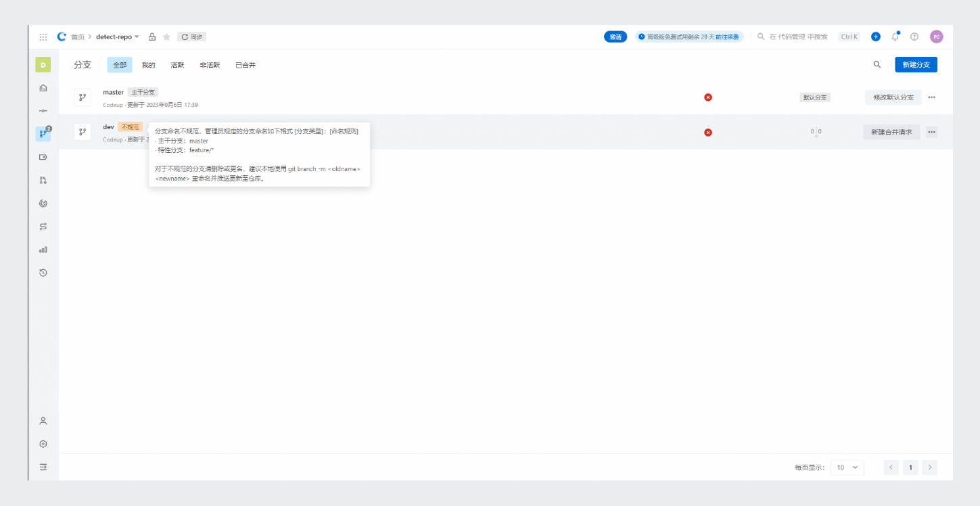This screenshot has width=980, height=506.
Task: Go to previous page arrow
Action: click(x=891, y=467)
